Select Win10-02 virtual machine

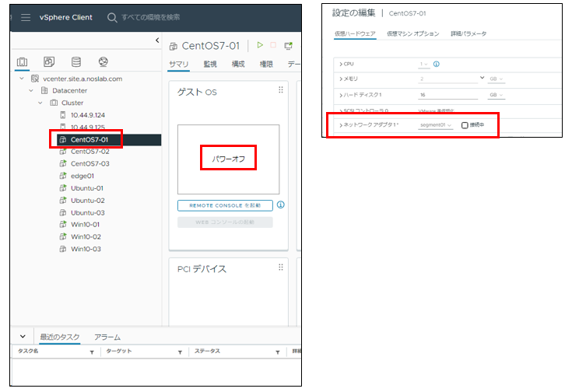86,236
